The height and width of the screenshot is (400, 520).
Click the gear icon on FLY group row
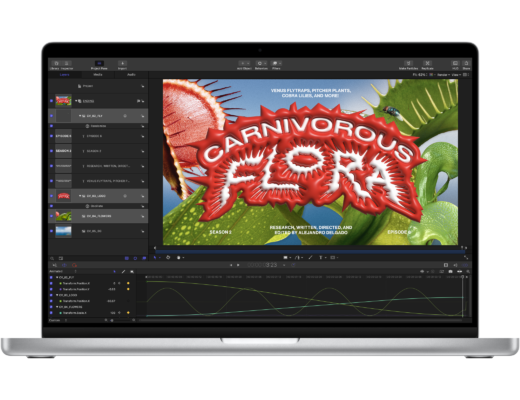click(x=125, y=116)
